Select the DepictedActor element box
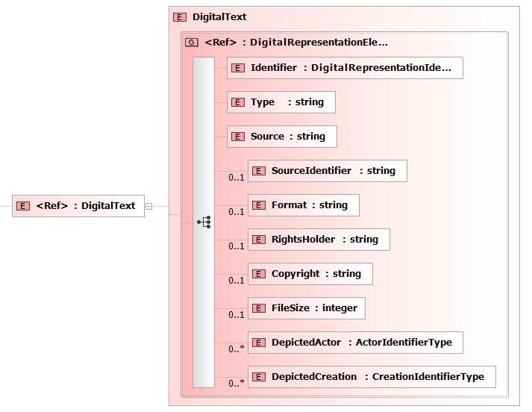 (355, 343)
